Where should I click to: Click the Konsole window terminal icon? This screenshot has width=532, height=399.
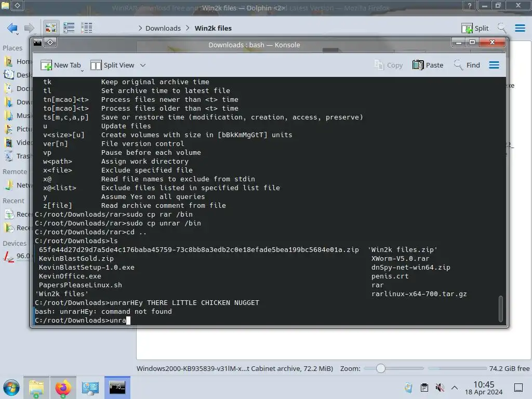37,43
